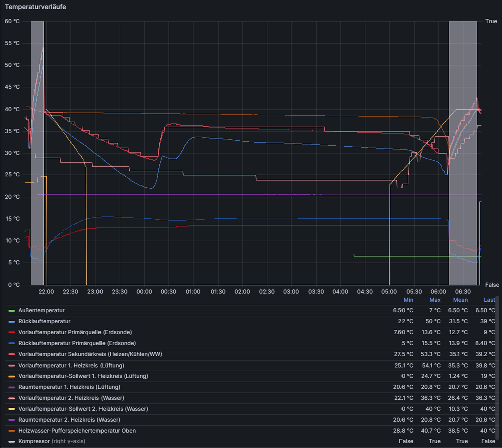Sort legend by Mean column header
Screen dimensions: 502x448
pyautogui.click(x=460, y=300)
